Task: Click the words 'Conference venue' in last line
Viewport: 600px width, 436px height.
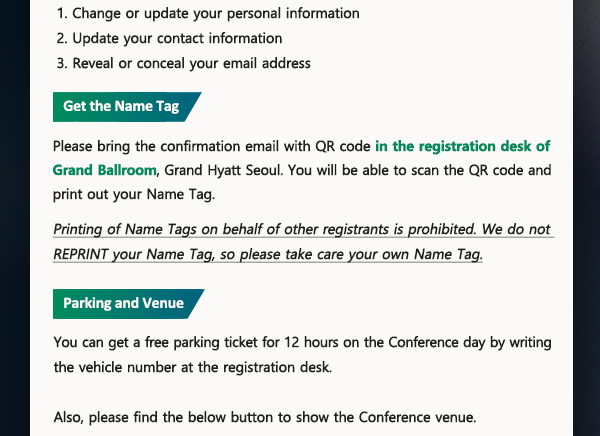Action: [x=417, y=417]
